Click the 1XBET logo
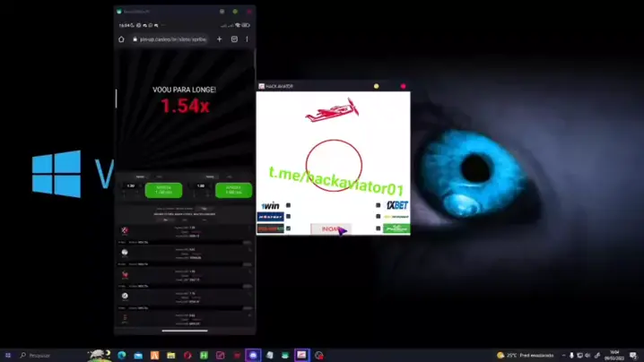The width and height of the screenshot is (644, 362). [396, 205]
